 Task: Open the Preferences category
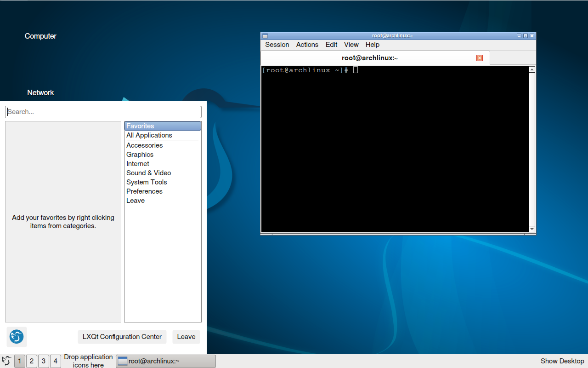(163, 191)
